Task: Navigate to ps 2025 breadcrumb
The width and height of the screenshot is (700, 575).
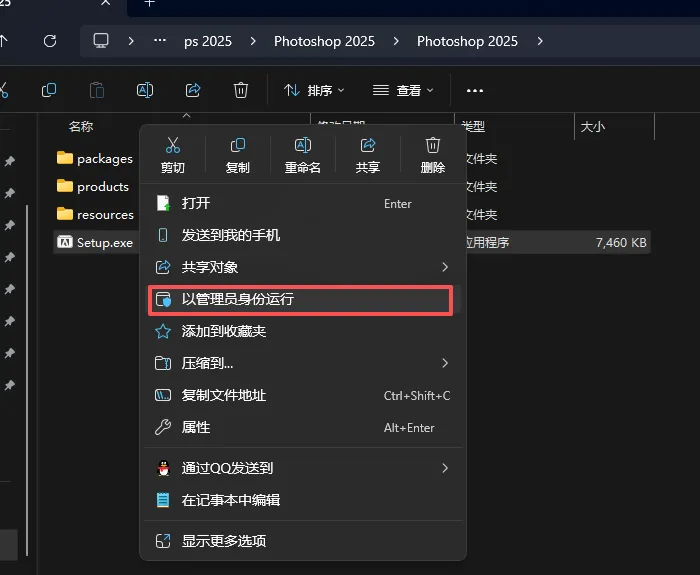Action: pos(208,42)
